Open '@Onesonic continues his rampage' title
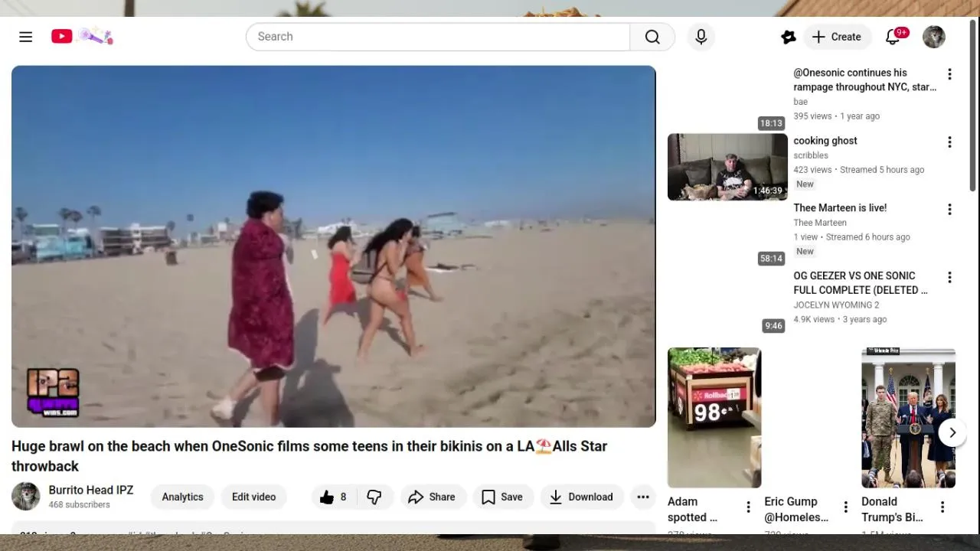Viewport: 980px width, 551px height. (x=864, y=80)
